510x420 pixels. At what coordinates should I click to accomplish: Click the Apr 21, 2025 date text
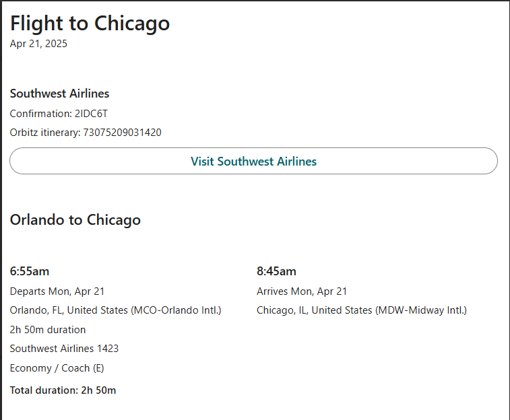click(38, 44)
